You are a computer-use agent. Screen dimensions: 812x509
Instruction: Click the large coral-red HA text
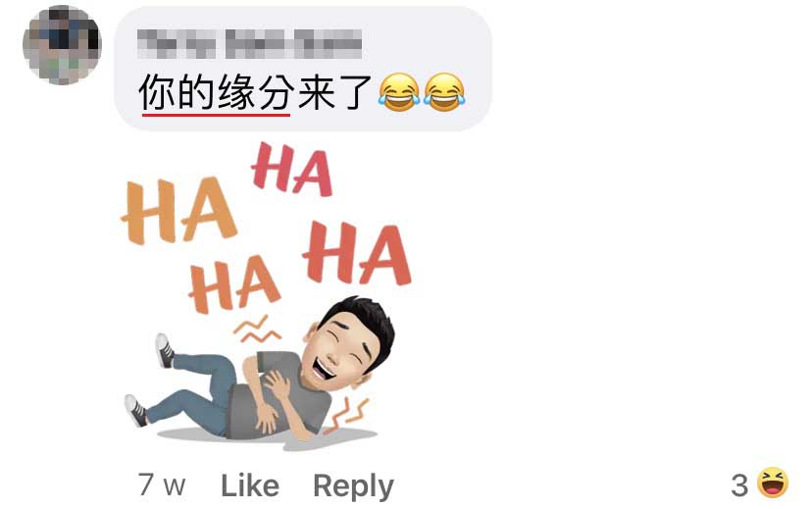coord(357,253)
